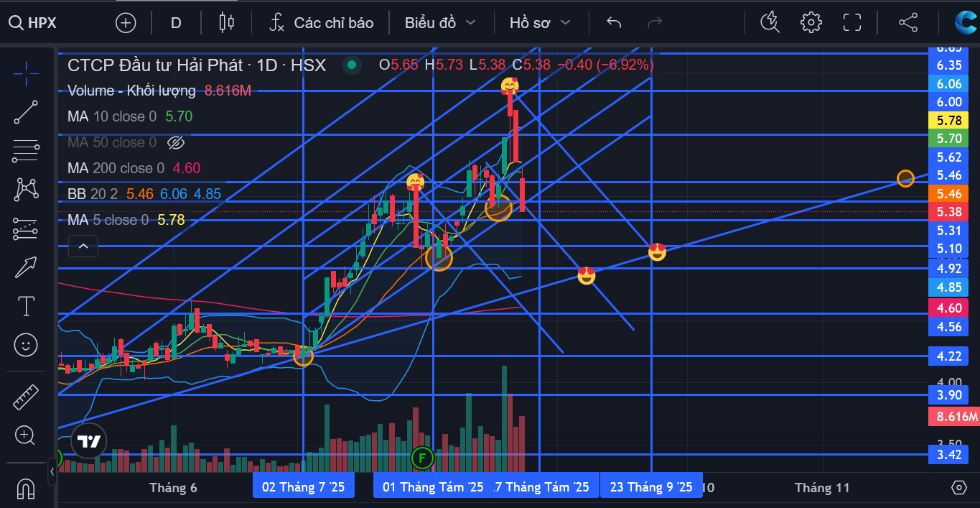
Task: Select the crosshair cursor tool
Action: tap(27, 73)
